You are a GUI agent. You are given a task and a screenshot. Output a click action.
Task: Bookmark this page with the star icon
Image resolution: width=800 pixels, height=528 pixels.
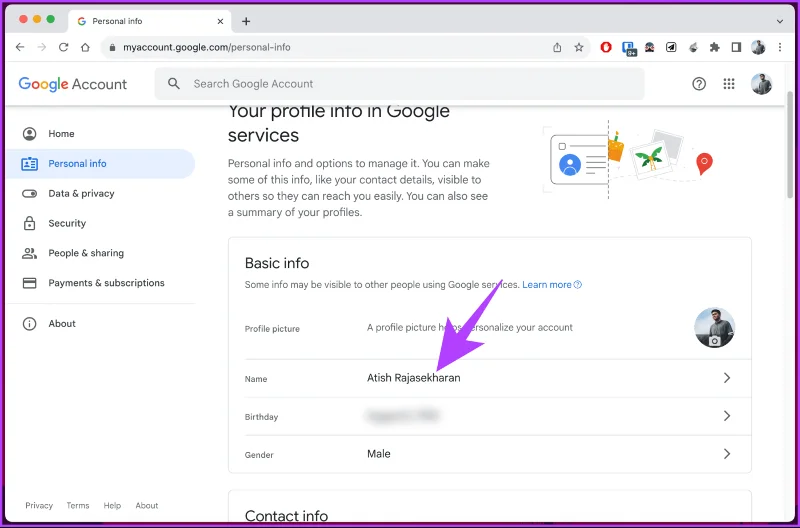[x=579, y=47]
